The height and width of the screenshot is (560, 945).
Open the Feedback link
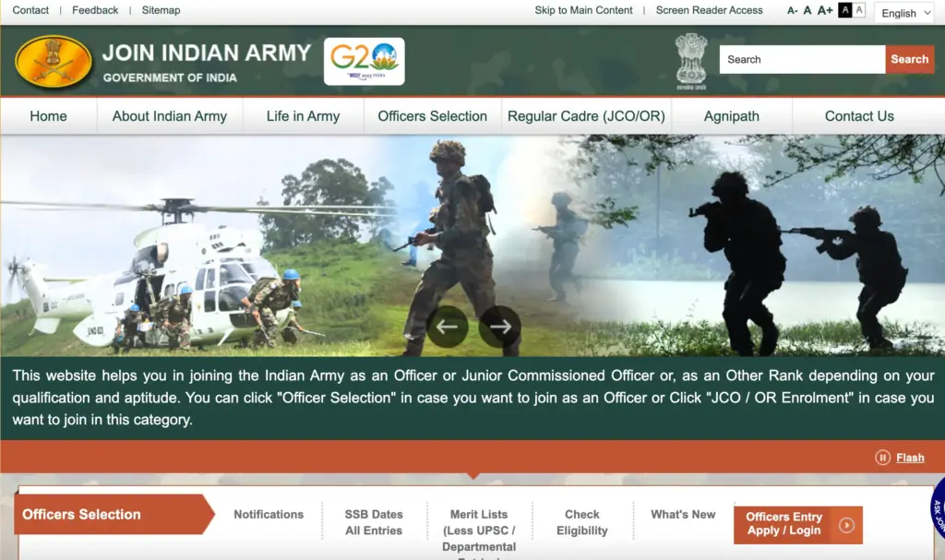click(x=95, y=10)
